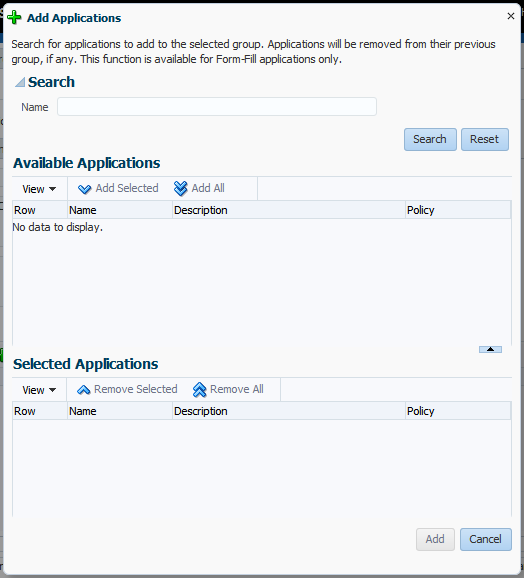524x578 pixels.
Task: Click the green plus Add Applications icon
Action: coord(14,17)
